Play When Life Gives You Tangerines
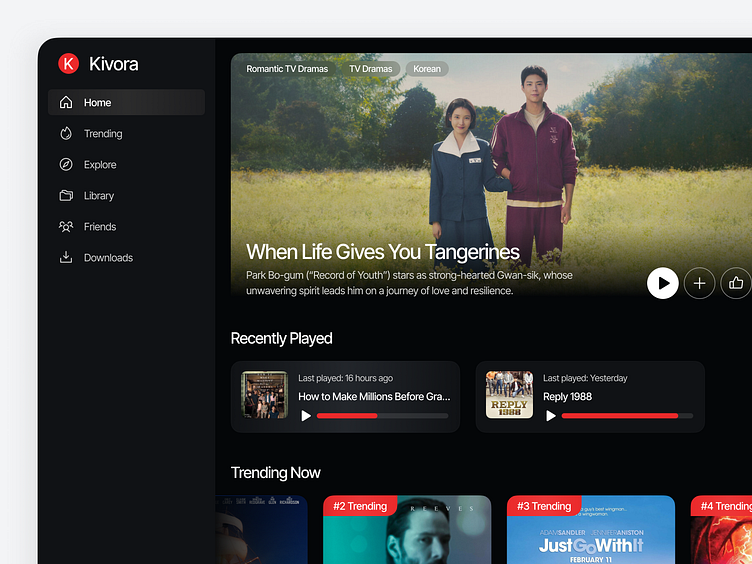The height and width of the screenshot is (564, 752). coord(662,283)
